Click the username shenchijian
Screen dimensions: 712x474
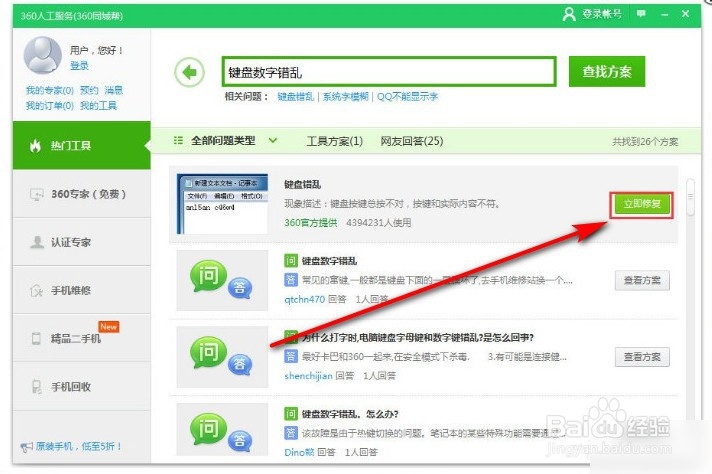coord(308,375)
